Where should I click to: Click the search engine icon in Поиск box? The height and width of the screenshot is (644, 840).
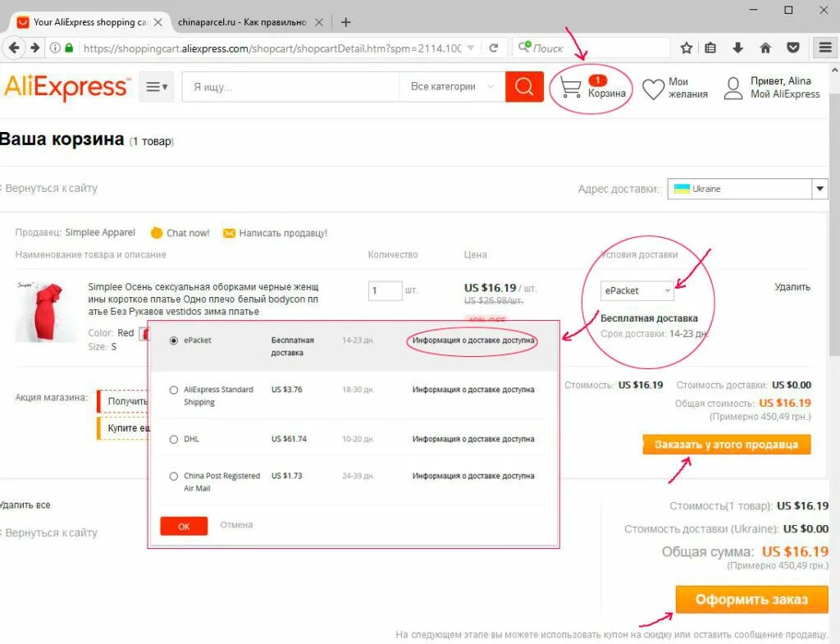pyautogui.click(x=525, y=47)
